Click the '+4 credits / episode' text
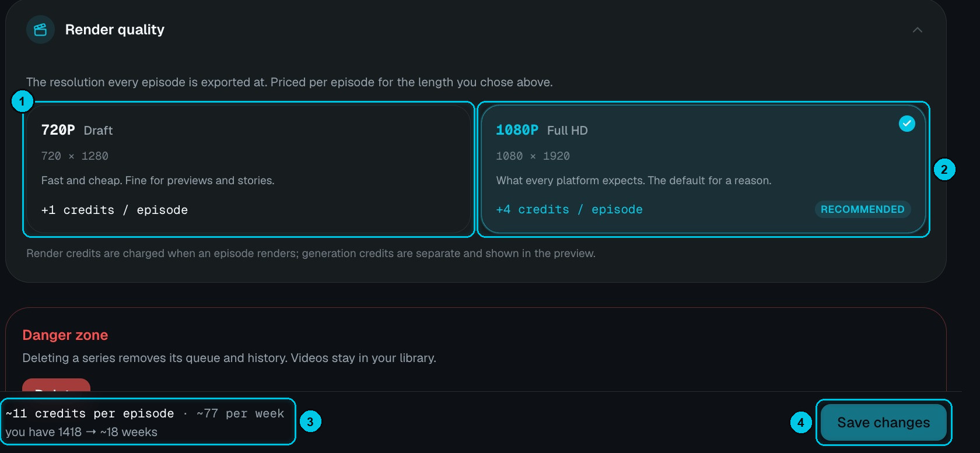The image size is (980, 453). 569,209
